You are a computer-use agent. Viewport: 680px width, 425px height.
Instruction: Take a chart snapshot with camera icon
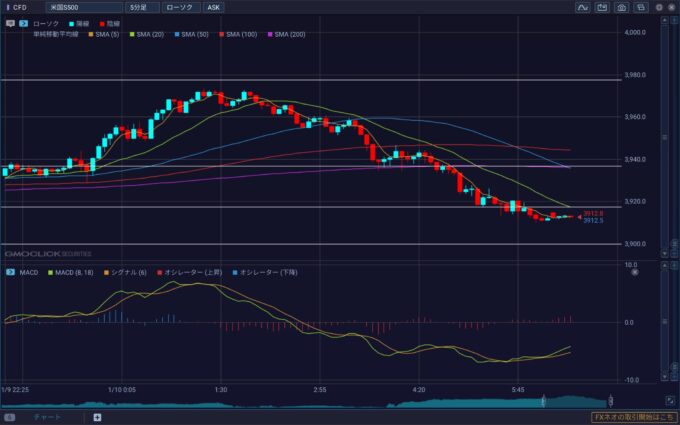[621, 7]
